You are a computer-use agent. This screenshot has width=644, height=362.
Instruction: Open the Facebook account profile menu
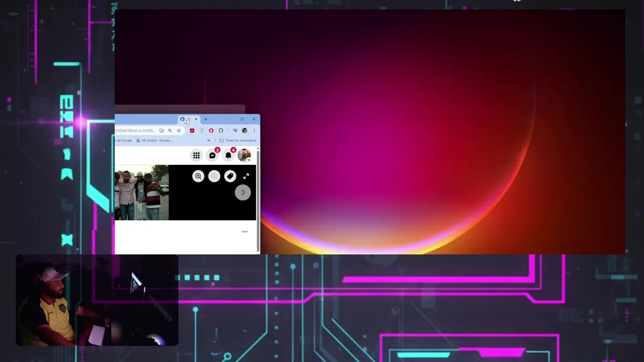244,155
